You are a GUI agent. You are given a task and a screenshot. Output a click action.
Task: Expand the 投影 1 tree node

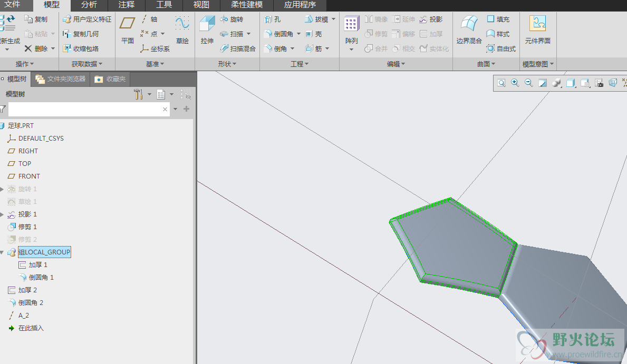[x=2, y=214]
